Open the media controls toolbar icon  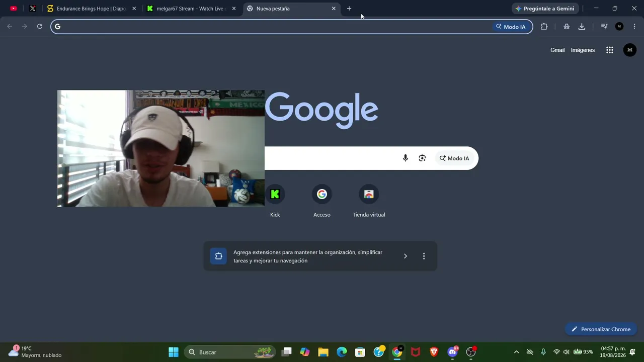[604, 27]
